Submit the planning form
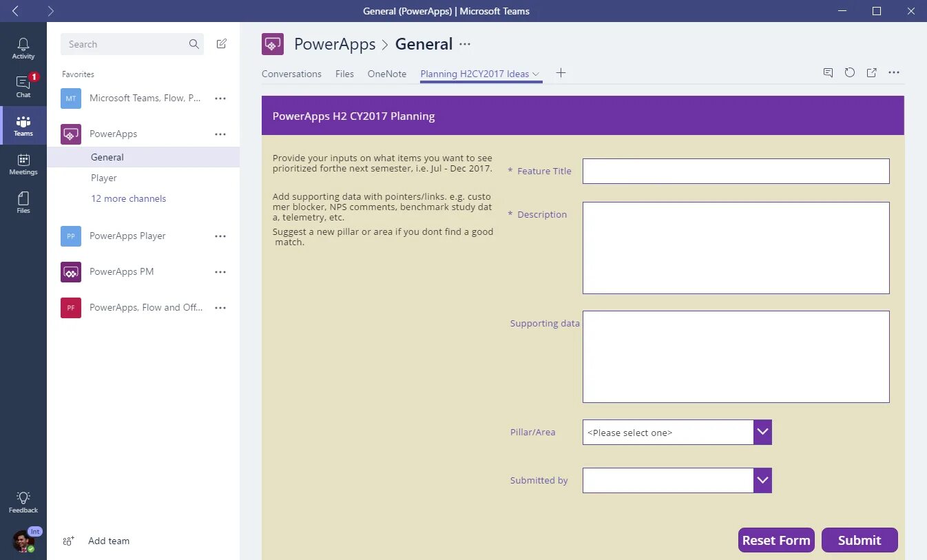Viewport: 927px width, 560px height. (x=860, y=540)
